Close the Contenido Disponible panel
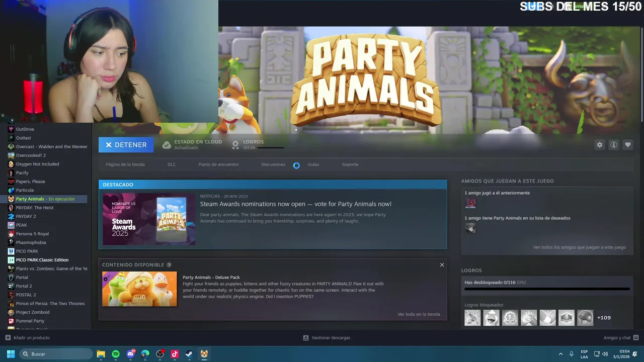The image size is (644, 362). pyautogui.click(x=442, y=265)
